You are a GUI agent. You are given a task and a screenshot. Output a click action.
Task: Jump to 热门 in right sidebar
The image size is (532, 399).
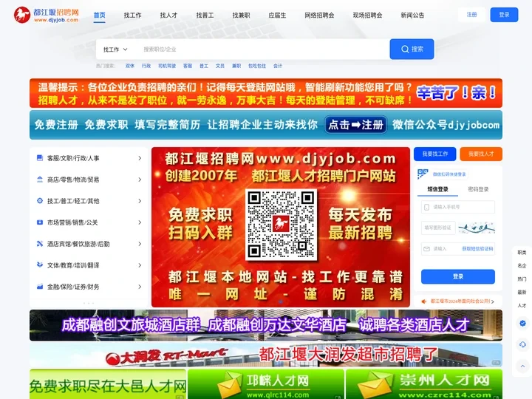pyautogui.click(x=522, y=279)
